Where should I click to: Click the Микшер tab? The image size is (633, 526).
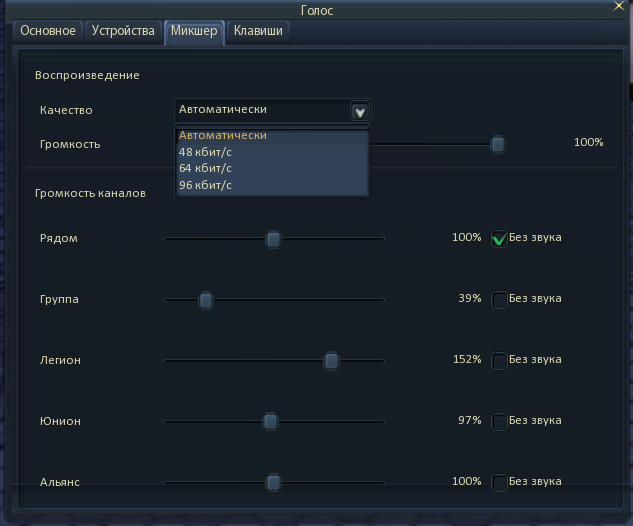pyautogui.click(x=194, y=32)
